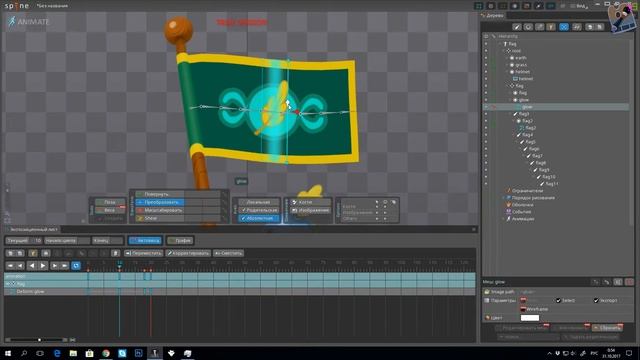Open Chrome from the taskbar

106,353
